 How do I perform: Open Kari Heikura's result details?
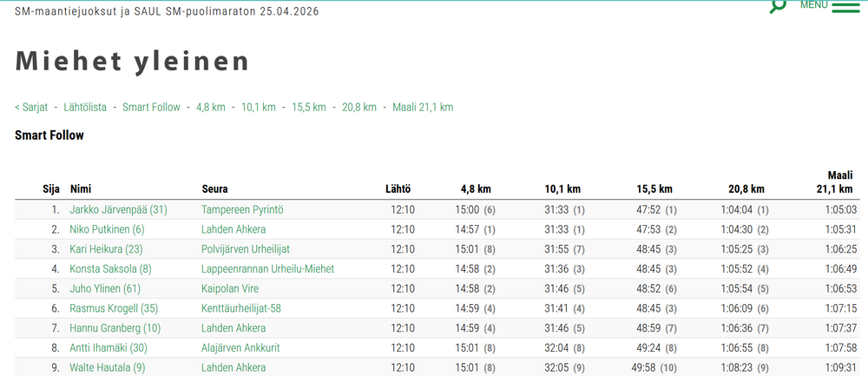pyautogui.click(x=107, y=249)
